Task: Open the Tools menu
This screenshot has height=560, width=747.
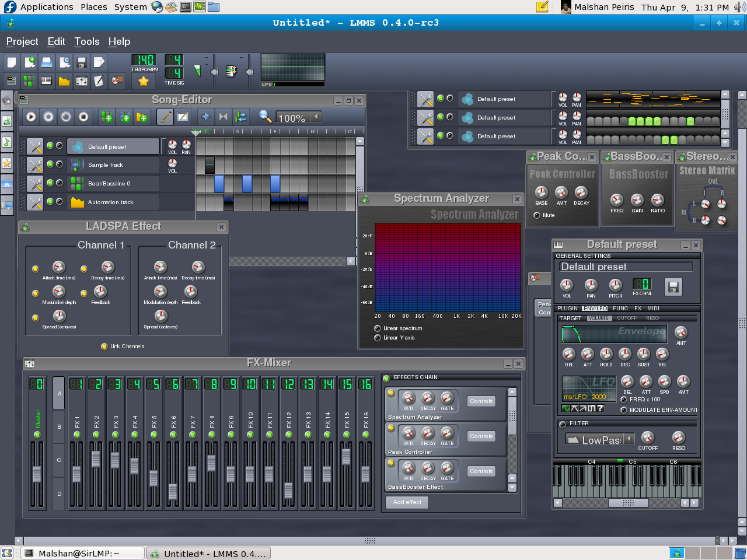Action: pyautogui.click(x=87, y=41)
